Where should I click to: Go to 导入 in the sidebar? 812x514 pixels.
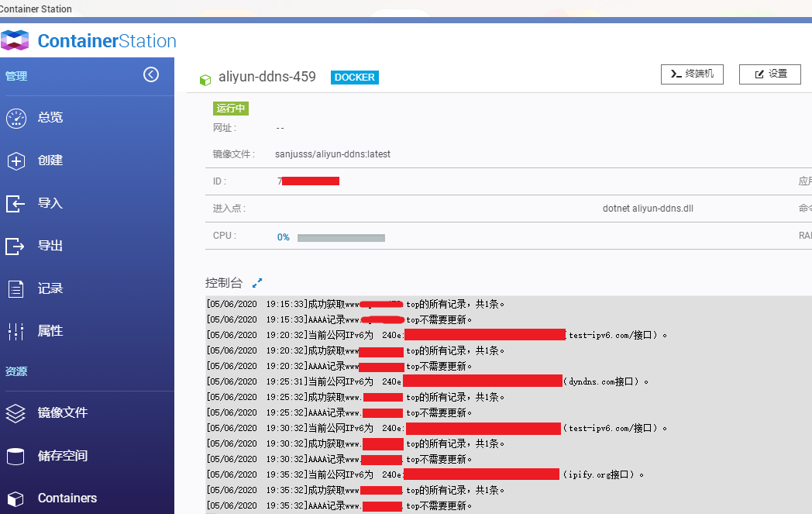(x=50, y=203)
